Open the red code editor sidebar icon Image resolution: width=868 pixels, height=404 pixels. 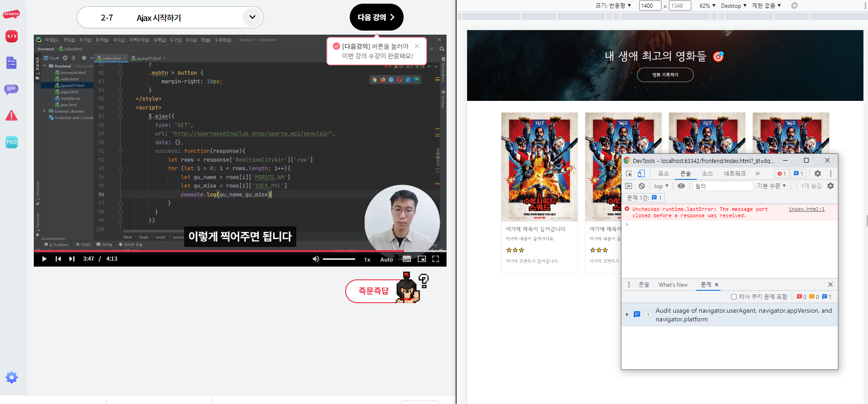[11, 36]
